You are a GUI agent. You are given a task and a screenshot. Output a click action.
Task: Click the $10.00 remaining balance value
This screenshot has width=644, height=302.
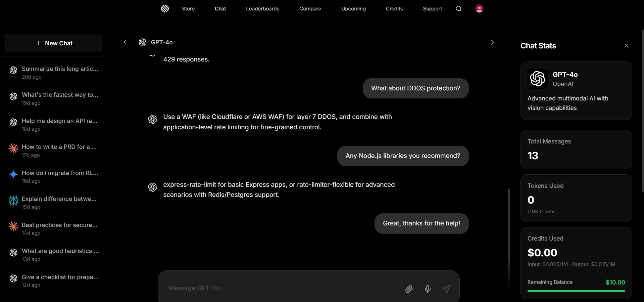pos(615,283)
